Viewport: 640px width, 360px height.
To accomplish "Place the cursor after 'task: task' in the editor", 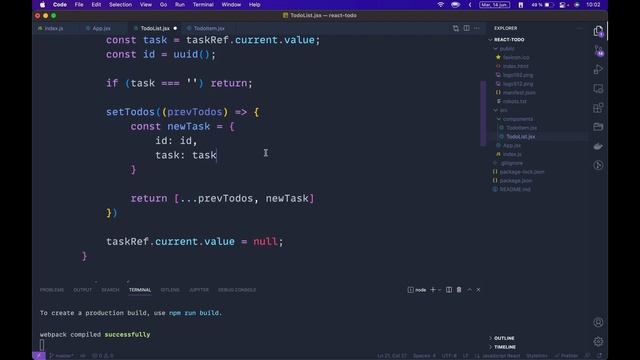I will pyautogui.click(x=217, y=155).
